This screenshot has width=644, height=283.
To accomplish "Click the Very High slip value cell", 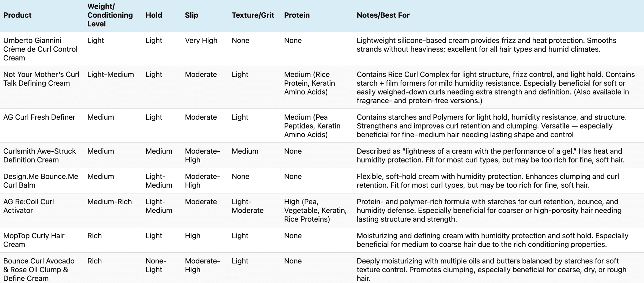I will 201,41.
